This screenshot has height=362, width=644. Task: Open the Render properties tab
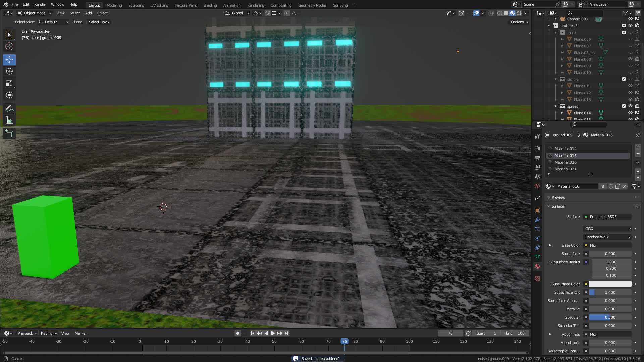click(537, 148)
